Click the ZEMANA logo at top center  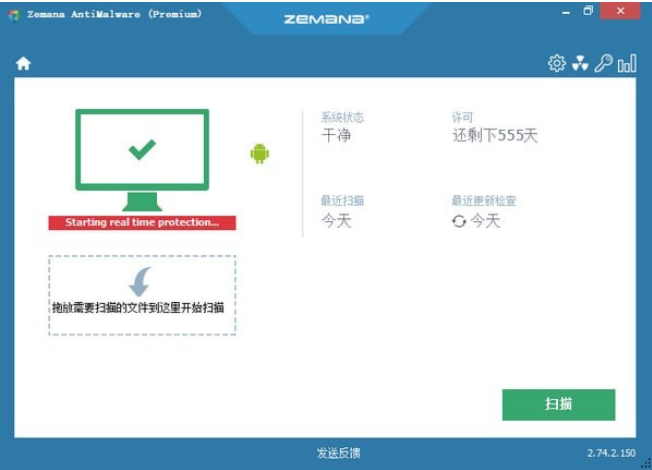(x=326, y=19)
